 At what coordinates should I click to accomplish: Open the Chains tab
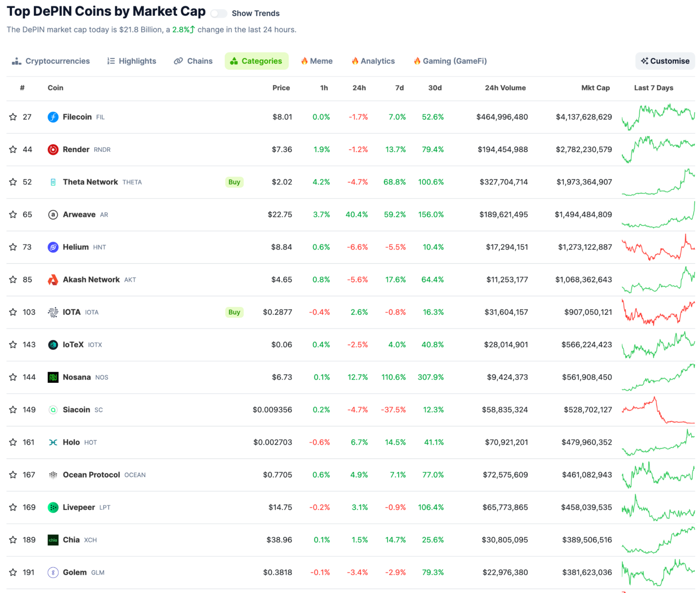pos(193,61)
